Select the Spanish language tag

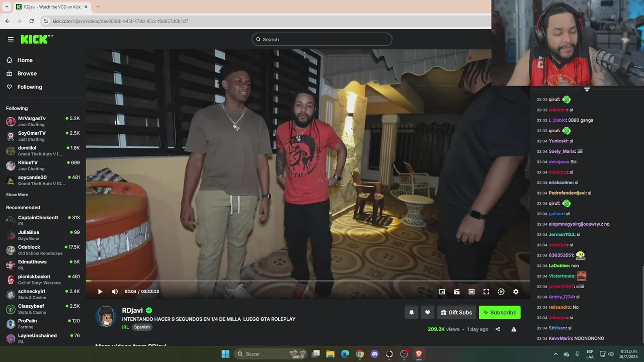142,327
